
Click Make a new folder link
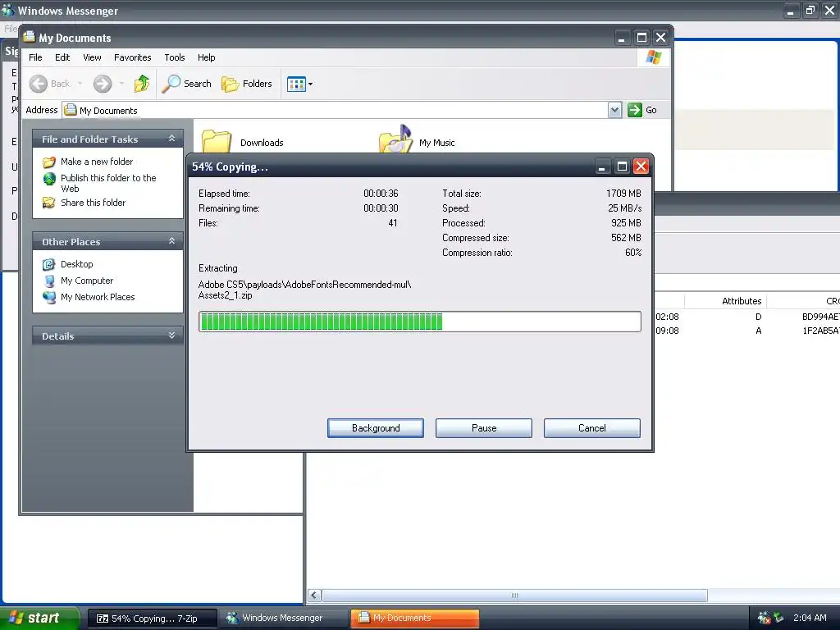[97, 162]
